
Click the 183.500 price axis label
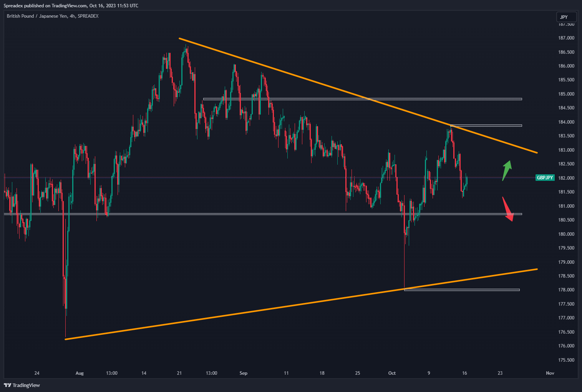pyautogui.click(x=566, y=136)
